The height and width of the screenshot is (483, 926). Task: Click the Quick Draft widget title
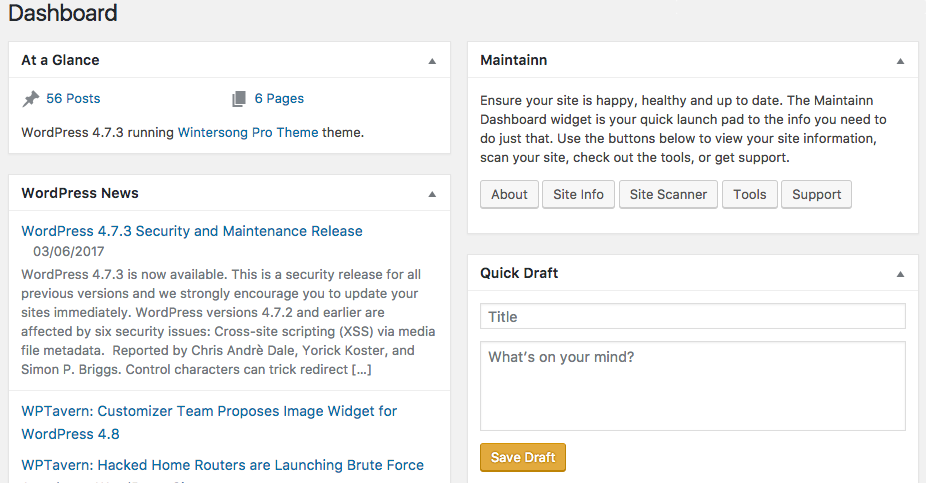(519, 273)
